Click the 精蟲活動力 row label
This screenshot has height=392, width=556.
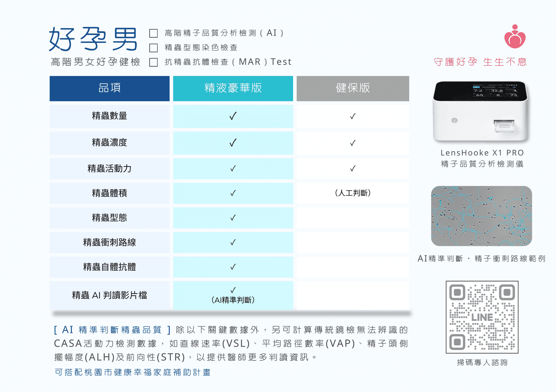[x=109, y=169]
